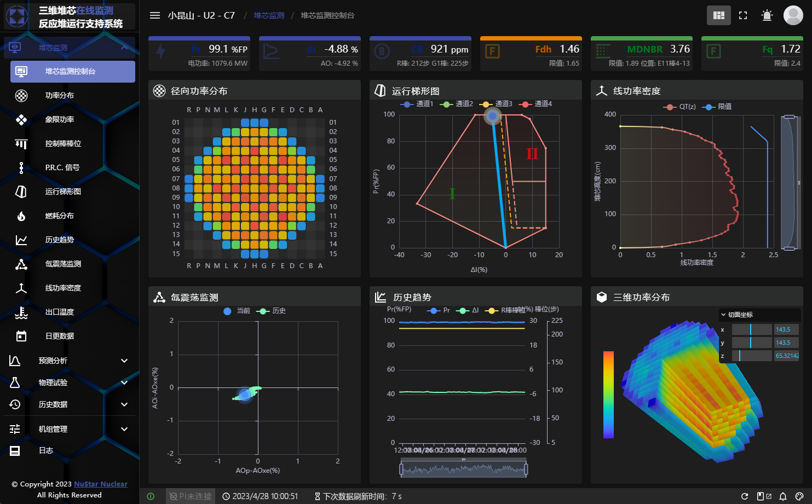Expand the 预测分析 sidebar group

click(69, 361)
